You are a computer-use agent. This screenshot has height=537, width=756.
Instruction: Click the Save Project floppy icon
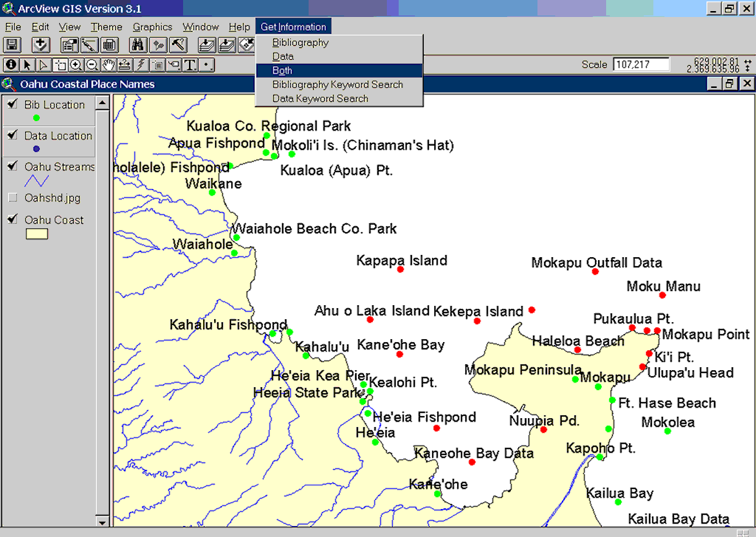point(12,45)
